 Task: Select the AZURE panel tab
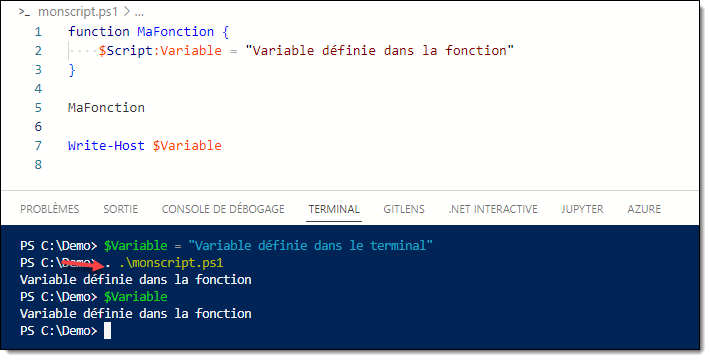(644, 209)
